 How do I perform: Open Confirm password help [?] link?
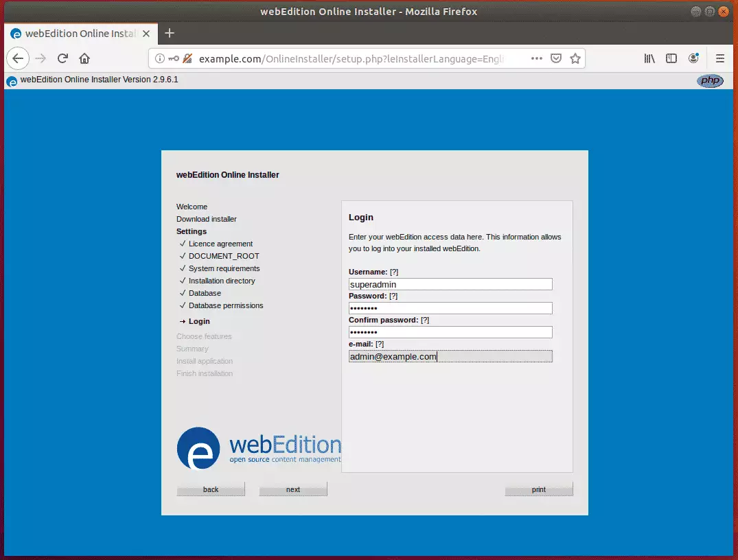(x=424, y=320)
